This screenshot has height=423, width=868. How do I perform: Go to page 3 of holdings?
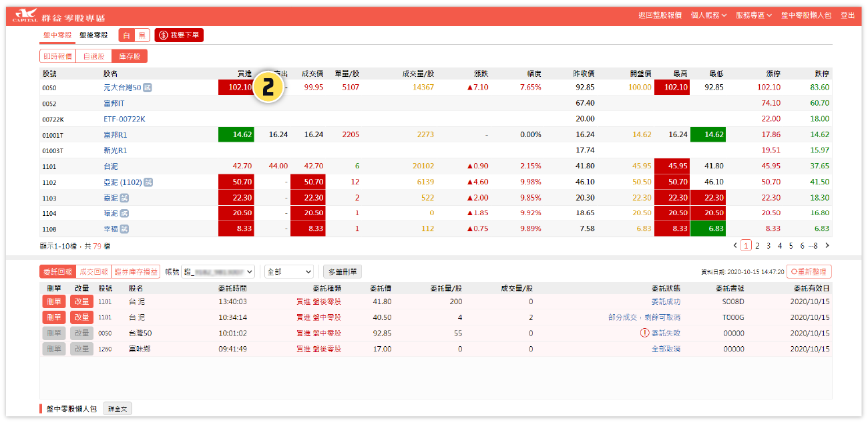coord(769,245)
